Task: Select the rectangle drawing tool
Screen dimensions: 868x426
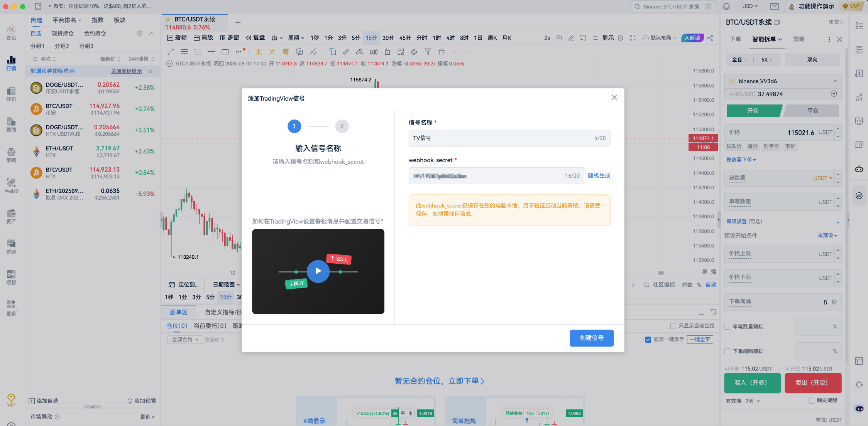Action: click(x=225, y=52)
